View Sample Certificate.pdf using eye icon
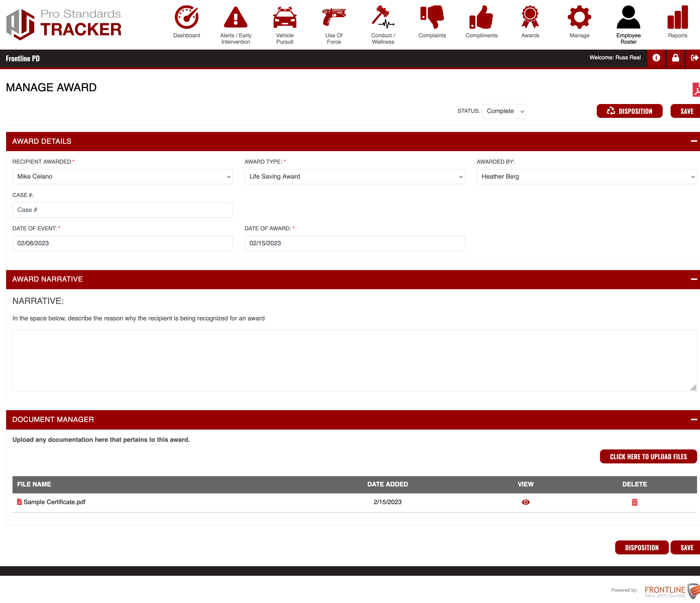Screen dimensions: 700x603 tap(525, 502)
